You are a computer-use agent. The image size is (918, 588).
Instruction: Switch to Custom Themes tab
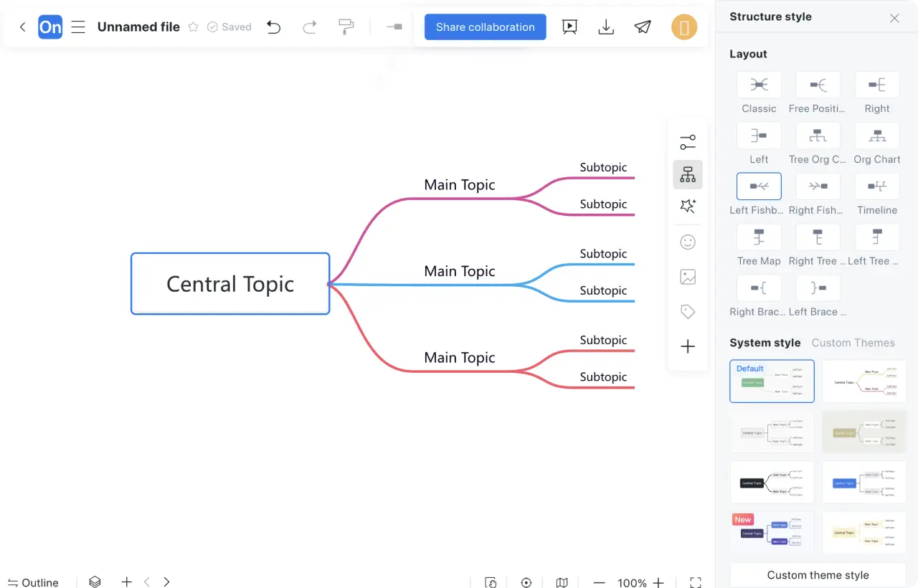click(x=853, y=343)
